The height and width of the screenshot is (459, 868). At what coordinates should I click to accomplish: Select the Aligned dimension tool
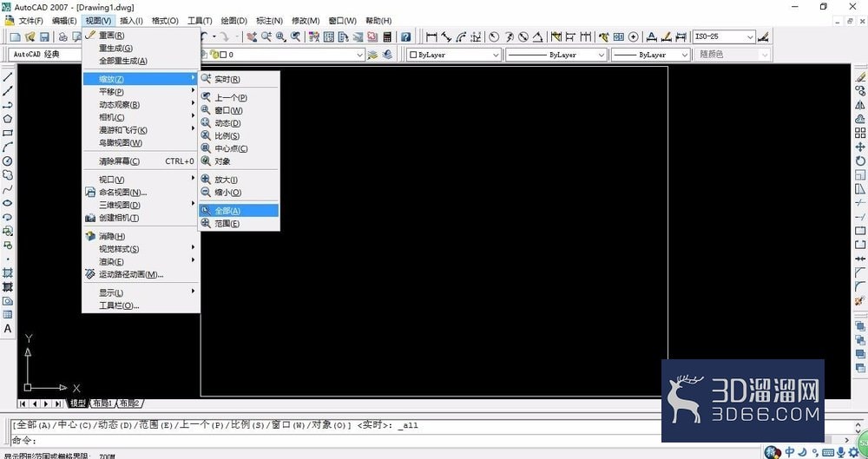pyautogui.click(x=447, y=37)
